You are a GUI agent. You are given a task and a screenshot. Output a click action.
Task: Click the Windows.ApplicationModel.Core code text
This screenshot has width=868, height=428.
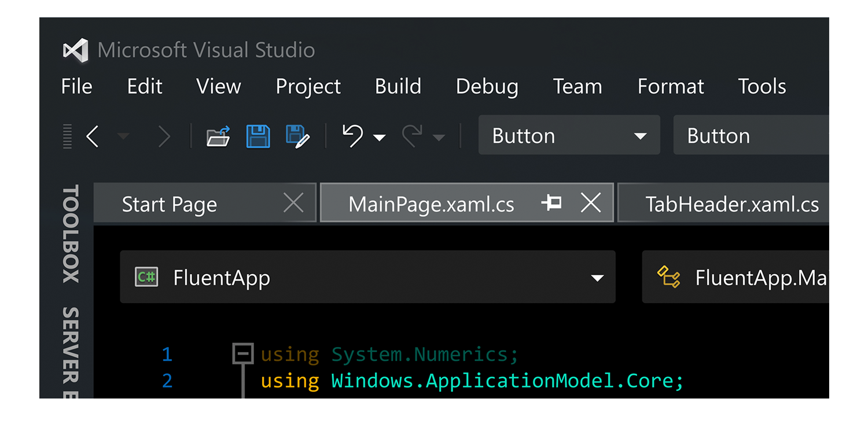[x=507, y=381]
